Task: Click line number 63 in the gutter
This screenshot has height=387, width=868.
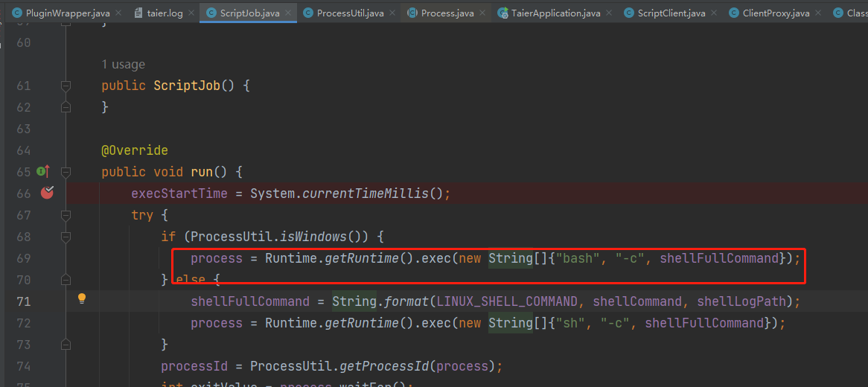Action: tap(23, 129)
